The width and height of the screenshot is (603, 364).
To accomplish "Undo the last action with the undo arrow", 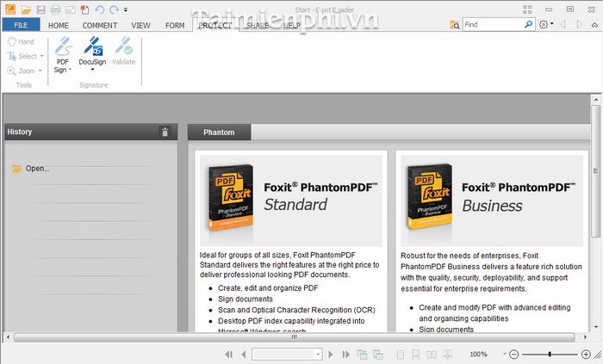I will 100,9.
